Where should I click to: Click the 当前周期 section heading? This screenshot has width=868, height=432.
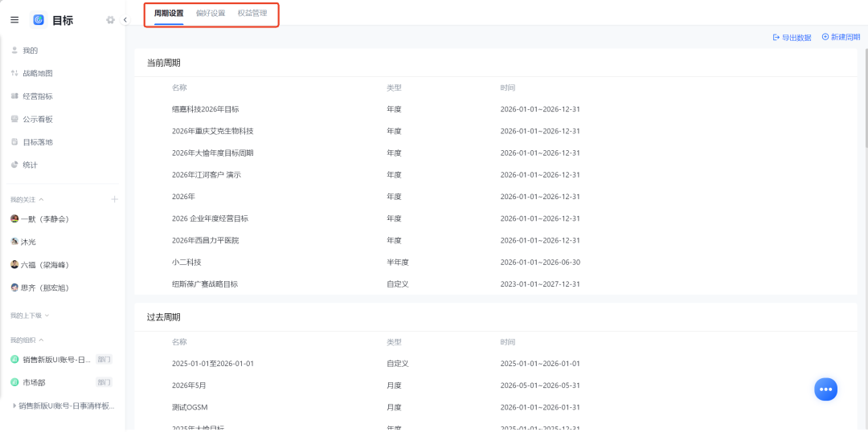point(163,63)
